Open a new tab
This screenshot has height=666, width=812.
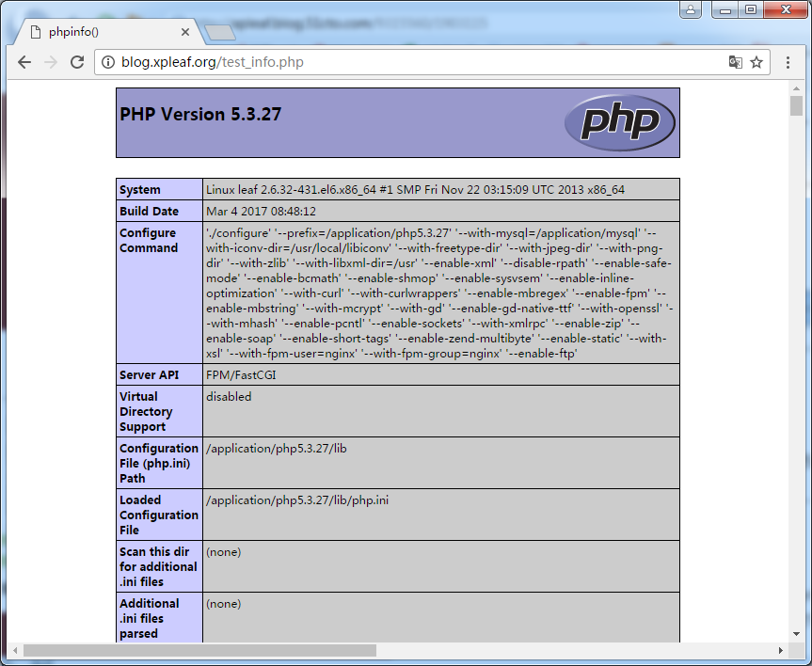[220, 33]
